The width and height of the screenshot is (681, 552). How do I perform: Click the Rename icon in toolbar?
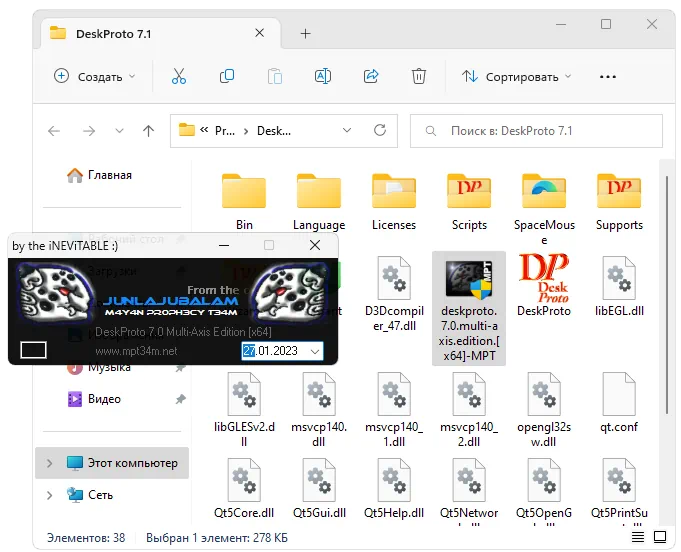coord(323,76)
